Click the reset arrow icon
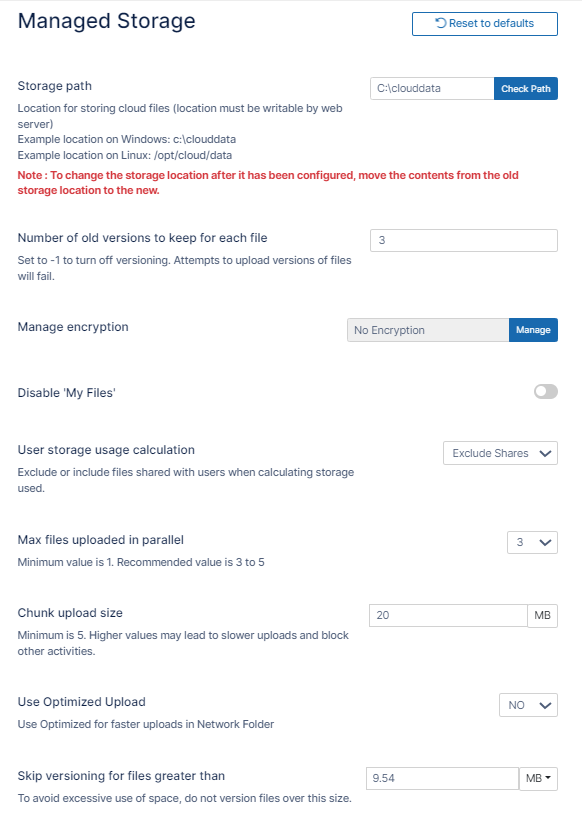 440,23
